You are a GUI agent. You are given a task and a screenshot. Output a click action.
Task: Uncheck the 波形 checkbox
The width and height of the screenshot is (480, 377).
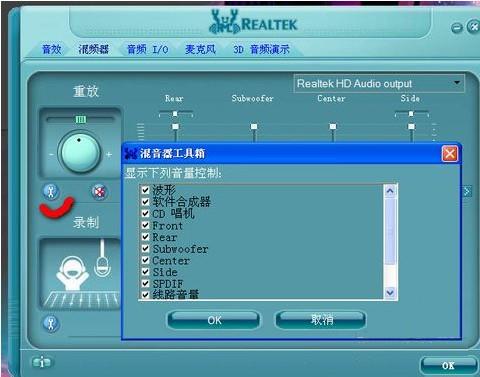tap(145, 190)
